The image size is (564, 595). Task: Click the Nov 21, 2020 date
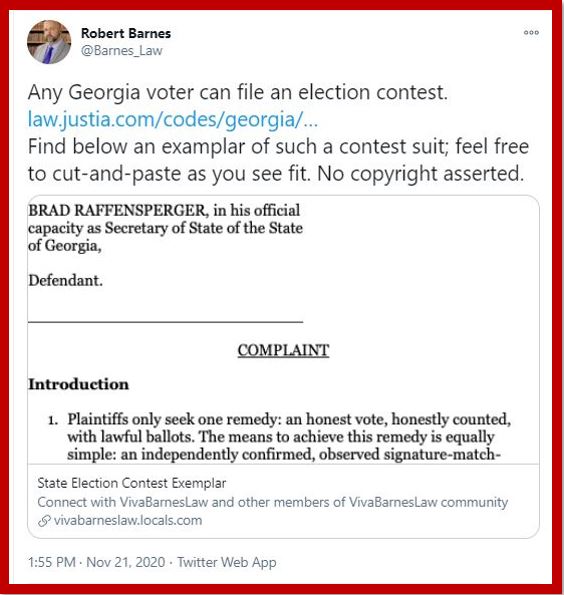click(126, 562)
